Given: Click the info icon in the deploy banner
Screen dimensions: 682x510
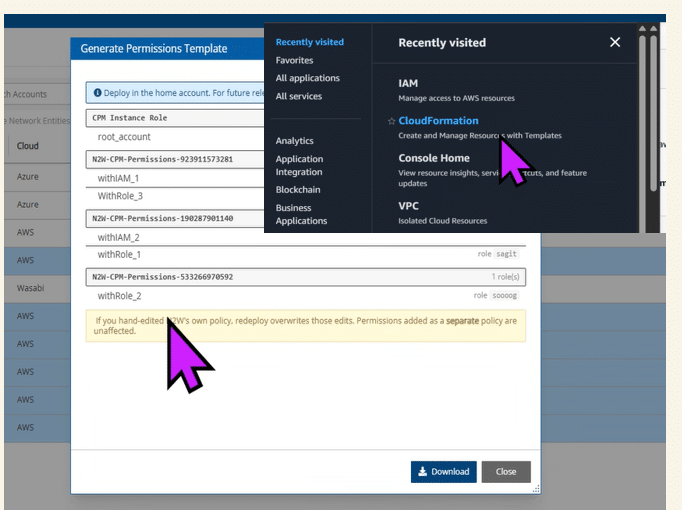Looking at the screenshot, I should click(97, 93).
